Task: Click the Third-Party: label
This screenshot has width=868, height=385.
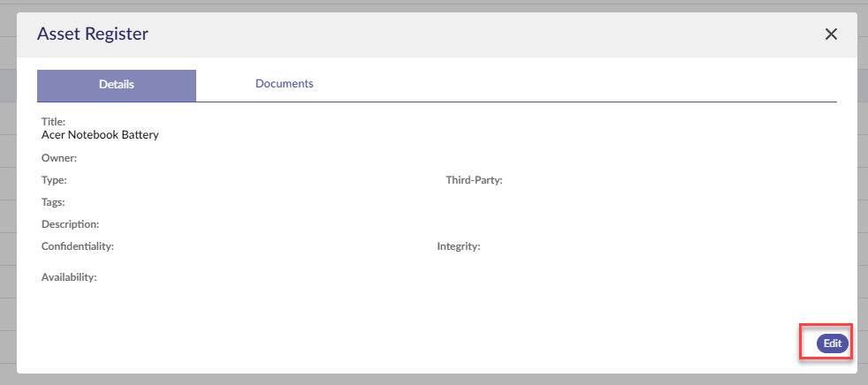Action: click(475, 180)
